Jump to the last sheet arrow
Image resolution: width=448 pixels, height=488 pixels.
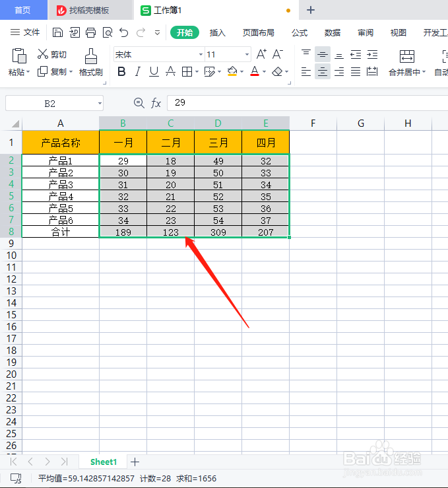coord(65,462)
